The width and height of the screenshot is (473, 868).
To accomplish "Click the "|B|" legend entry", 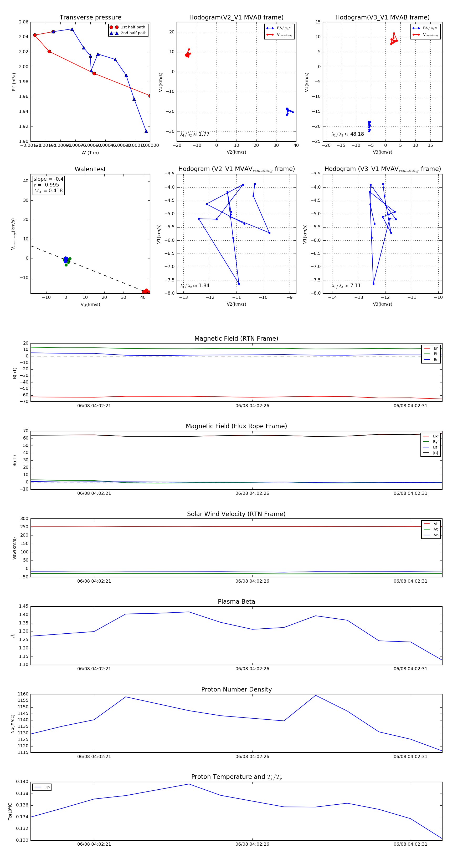I will [431, 453].
